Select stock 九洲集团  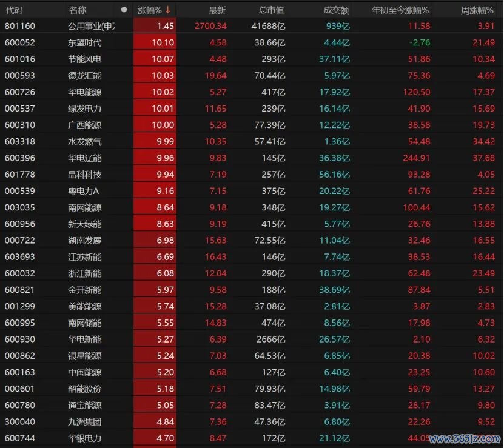(84, 422)
